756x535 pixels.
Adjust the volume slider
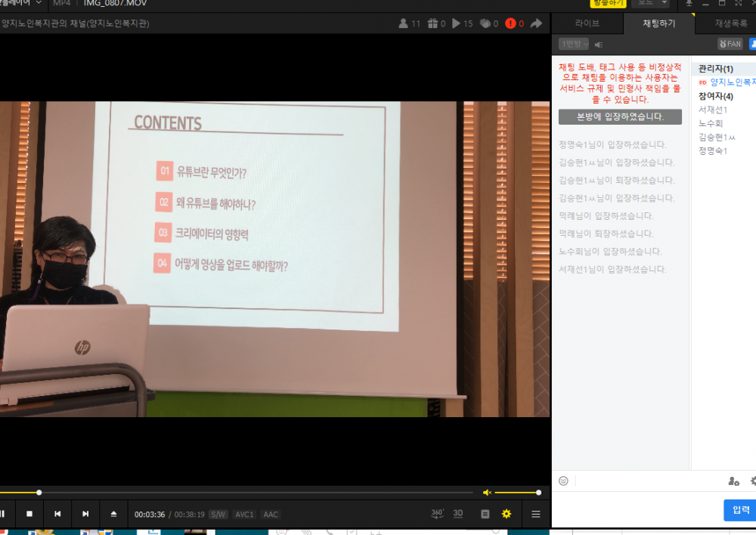[x=517, y=492]
